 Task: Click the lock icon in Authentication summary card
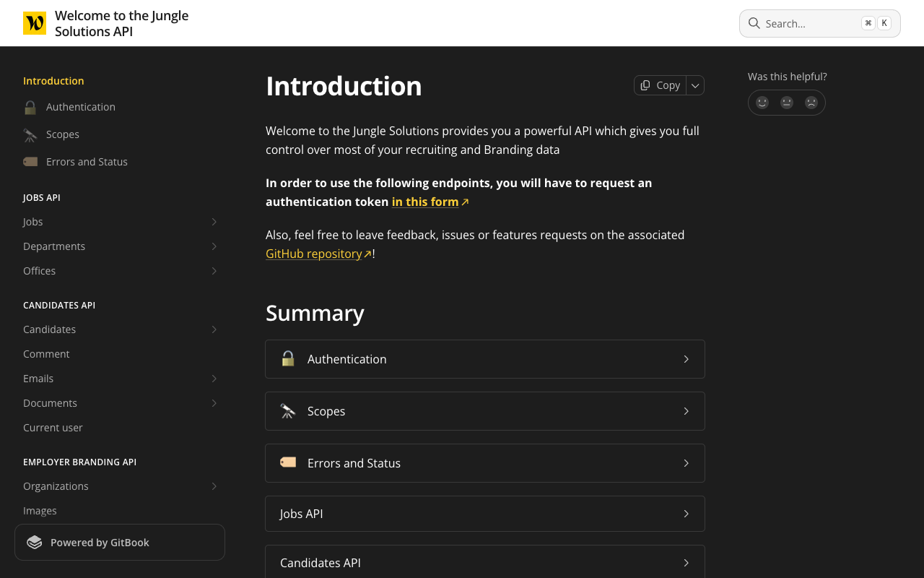pos(288,359)
